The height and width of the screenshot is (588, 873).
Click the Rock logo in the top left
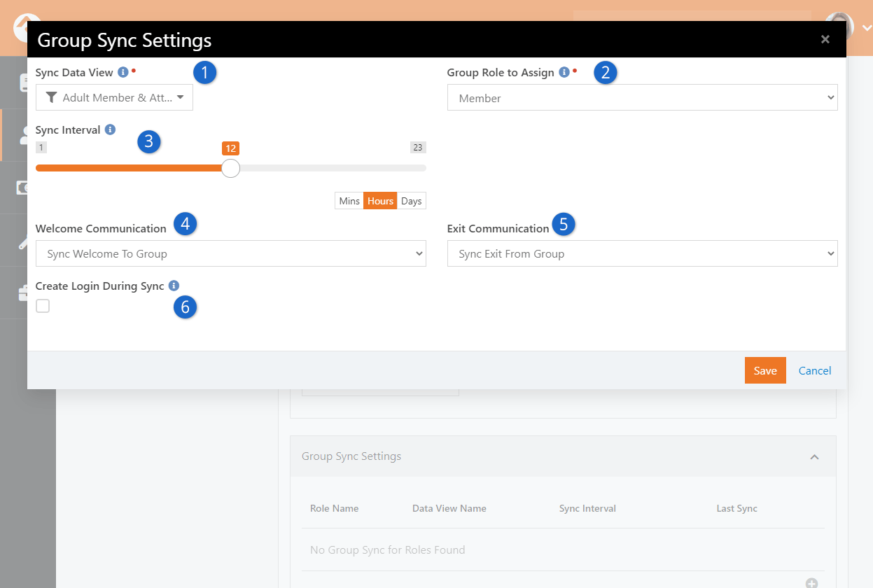(x=26, y=27)
